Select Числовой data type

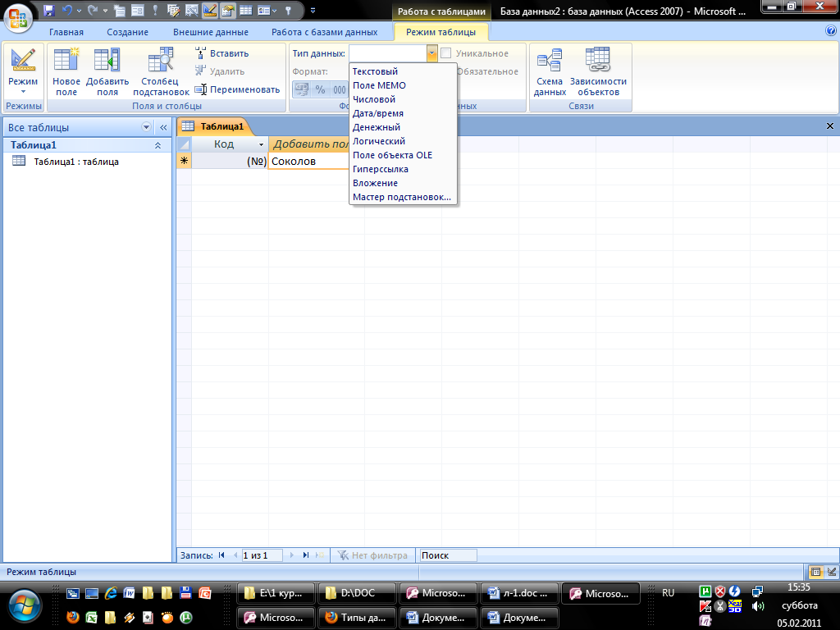403,99
